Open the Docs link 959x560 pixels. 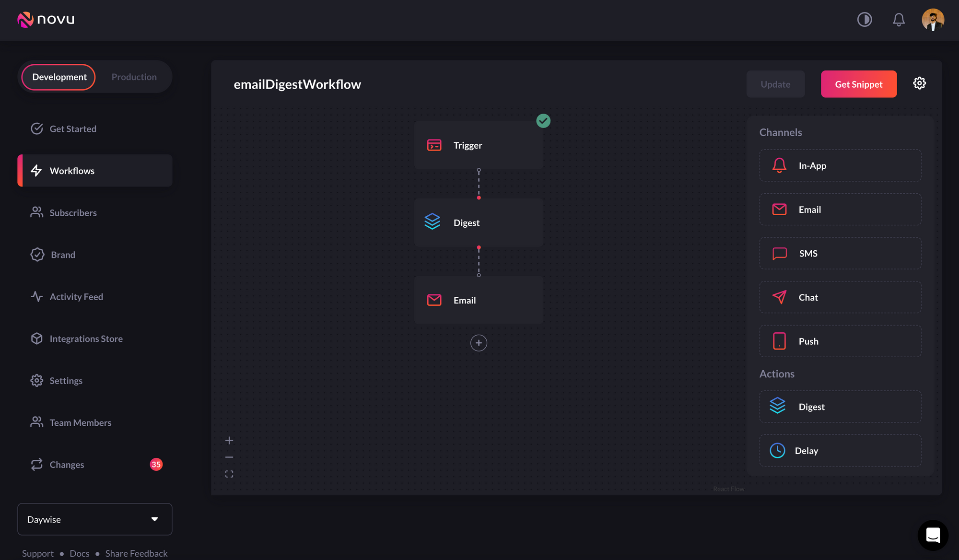[79, 553]
